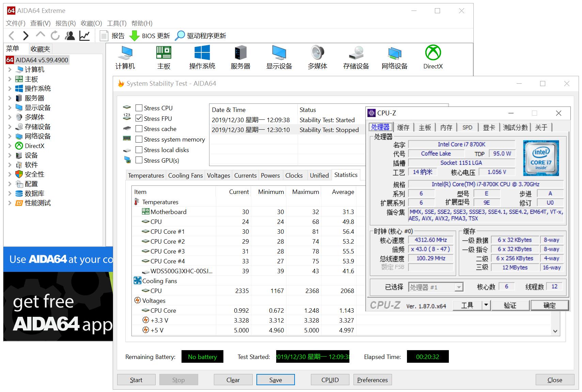The width and height of the screenshot is (582, 392).
Task: Open the 显示设备 display icon in main pane
Action: [279, 53]
